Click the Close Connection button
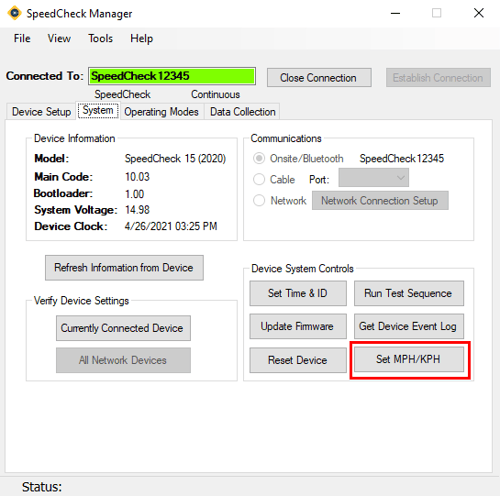 coord(319,78)
